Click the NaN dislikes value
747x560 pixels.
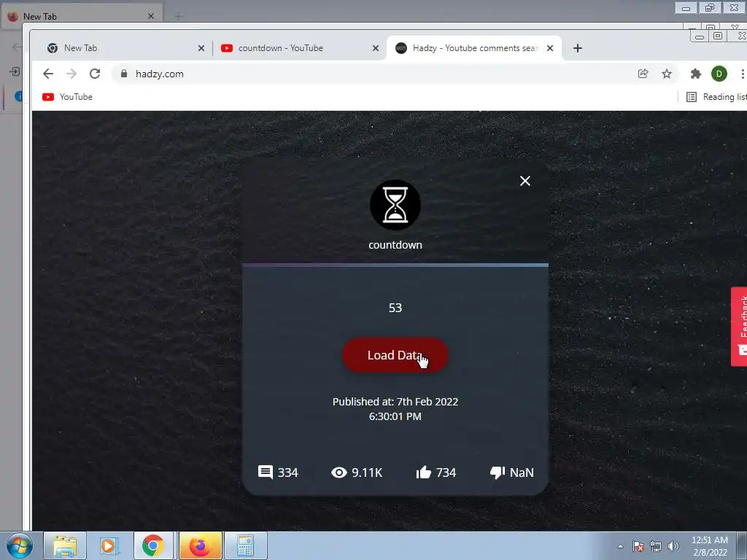pyautogui.click(x=522, y=472)
